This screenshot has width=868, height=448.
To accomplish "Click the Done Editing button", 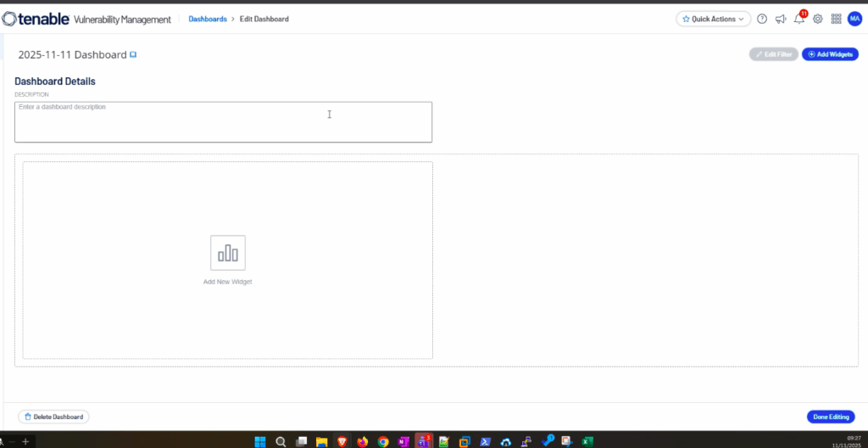I will (831, 417).
